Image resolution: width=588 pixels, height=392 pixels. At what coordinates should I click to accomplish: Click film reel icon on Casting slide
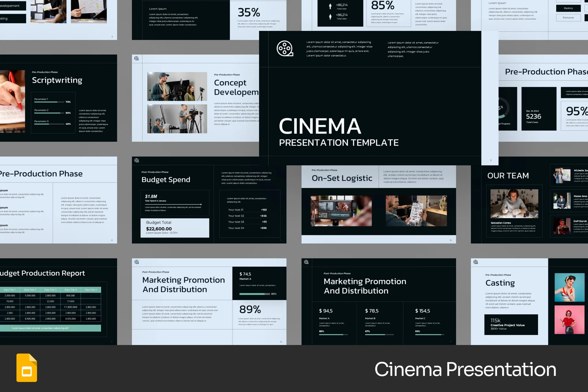tap(475, 262)
